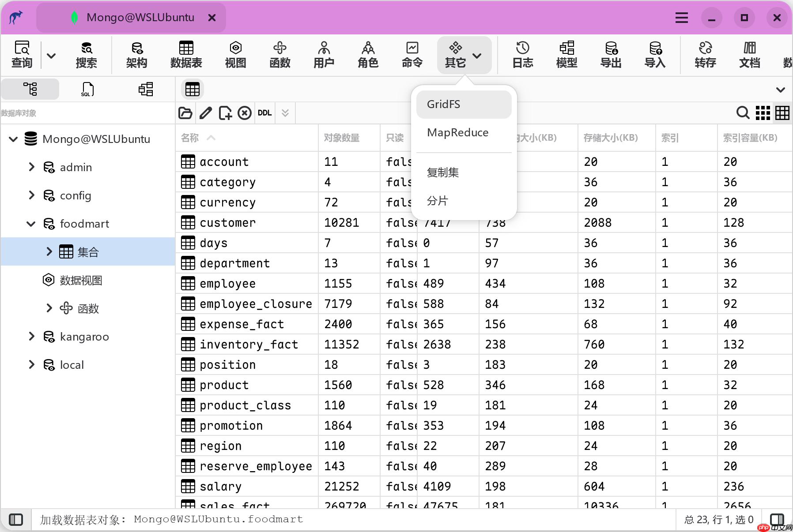Sort by the 名称 column header
This screenshot has width=793, height=532.
[x=190, y=138]
